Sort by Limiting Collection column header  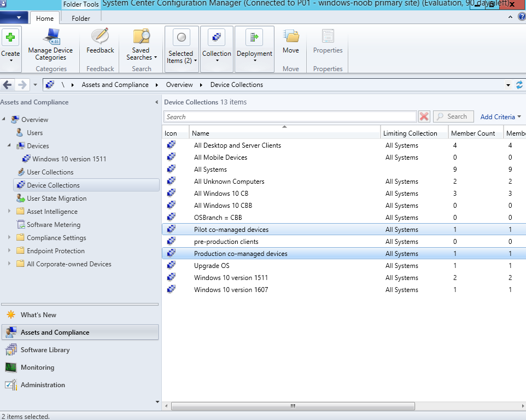coord(414,133)
